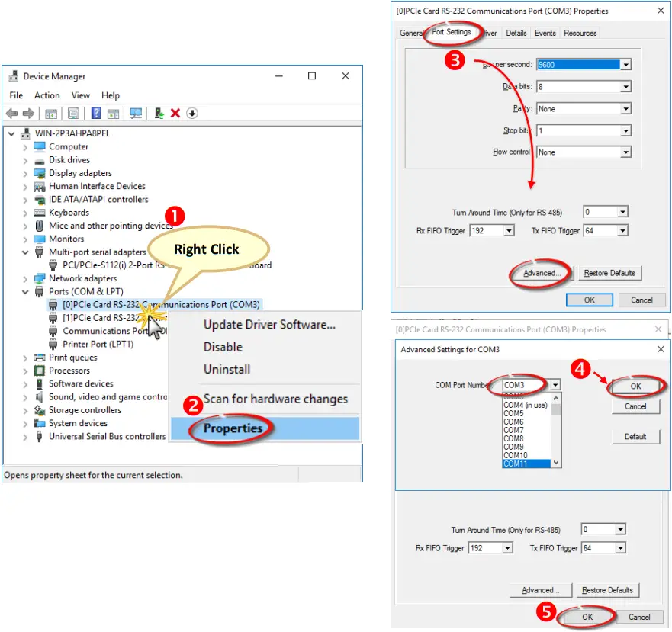Image resolution: width=672 pixels, height=632 pixels.
Task: Click the Print queues printer icon
Action: click(40, 358)
